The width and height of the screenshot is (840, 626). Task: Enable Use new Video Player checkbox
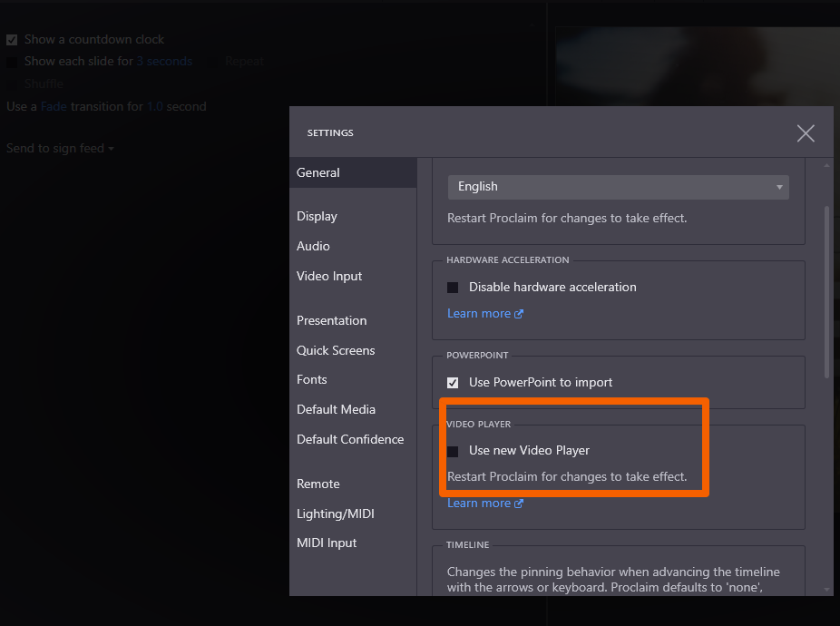(x=453, y=451)
